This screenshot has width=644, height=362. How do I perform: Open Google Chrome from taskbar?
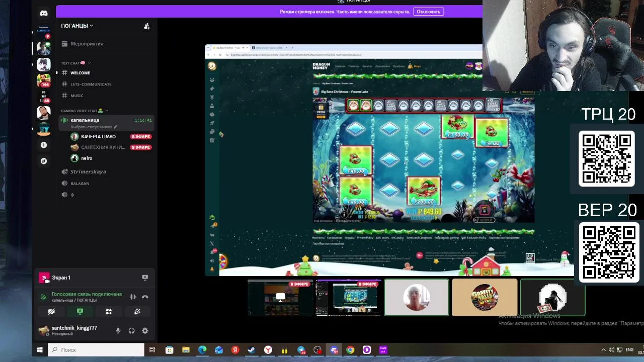tap(350, 350)
